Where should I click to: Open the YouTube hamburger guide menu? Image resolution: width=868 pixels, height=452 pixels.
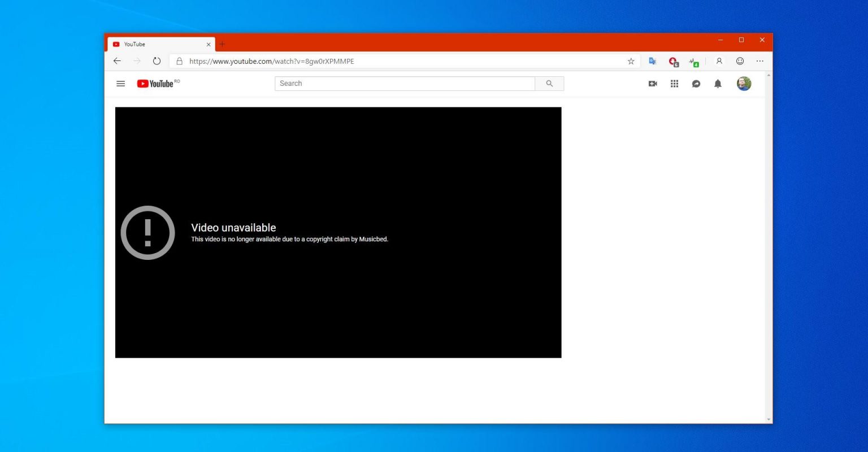(x=120, y=84)
